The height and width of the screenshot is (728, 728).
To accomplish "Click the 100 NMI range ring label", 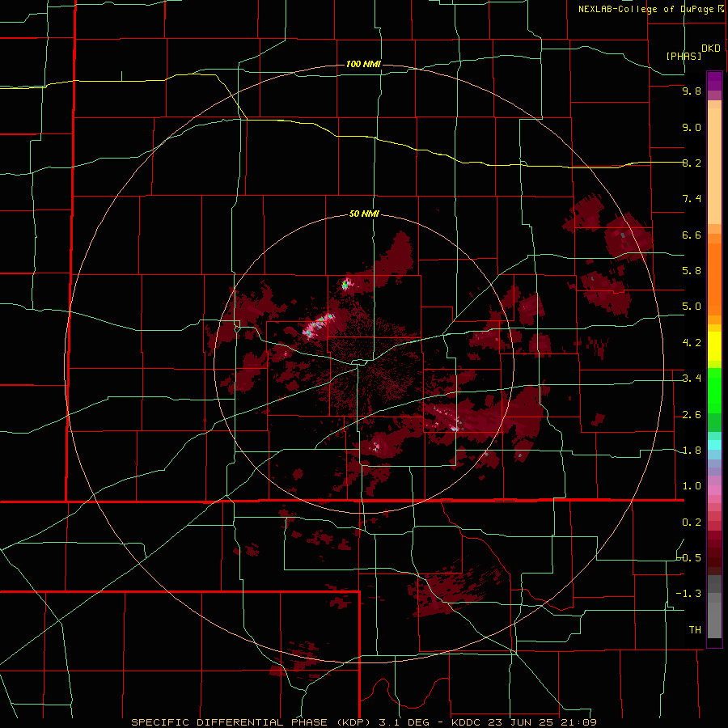I will coord(363,64).
